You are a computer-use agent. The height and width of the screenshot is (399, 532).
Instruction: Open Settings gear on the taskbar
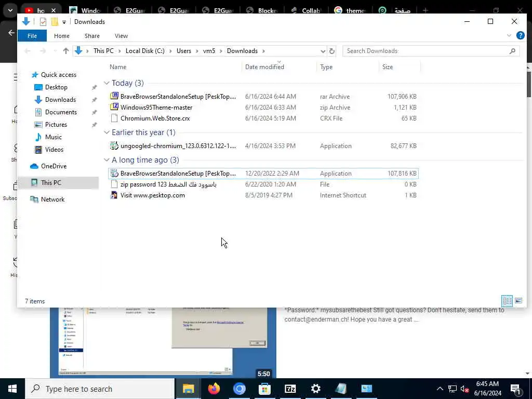(x=315, y=389)
